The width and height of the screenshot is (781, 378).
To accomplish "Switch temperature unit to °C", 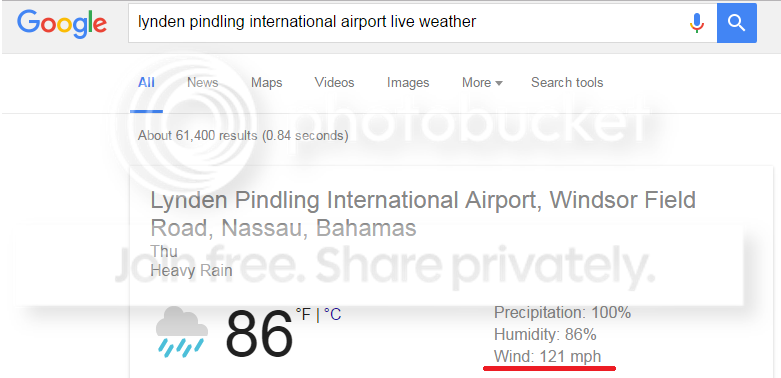I will (332, 314).
